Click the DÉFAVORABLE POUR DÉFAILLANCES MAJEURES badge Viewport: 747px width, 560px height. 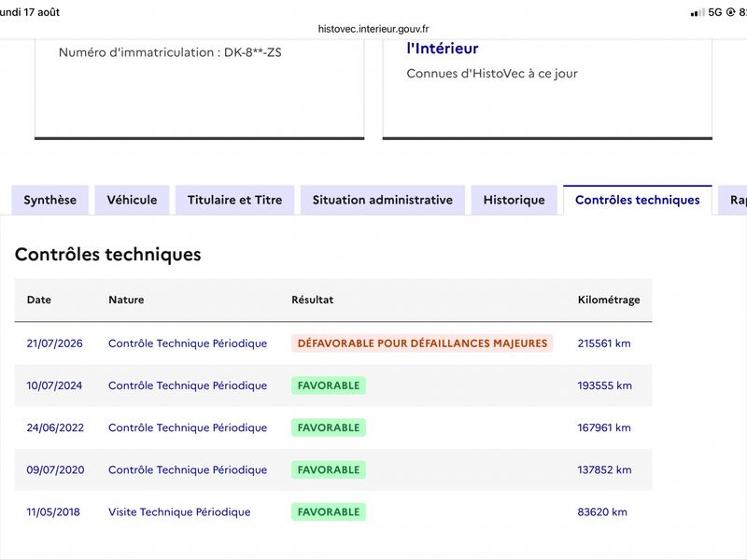pyautogui.click(x=422, y=343)
